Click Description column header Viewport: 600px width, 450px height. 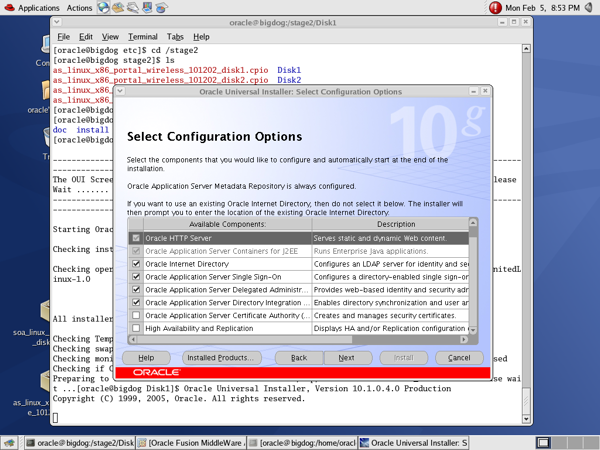coord(390,224)
